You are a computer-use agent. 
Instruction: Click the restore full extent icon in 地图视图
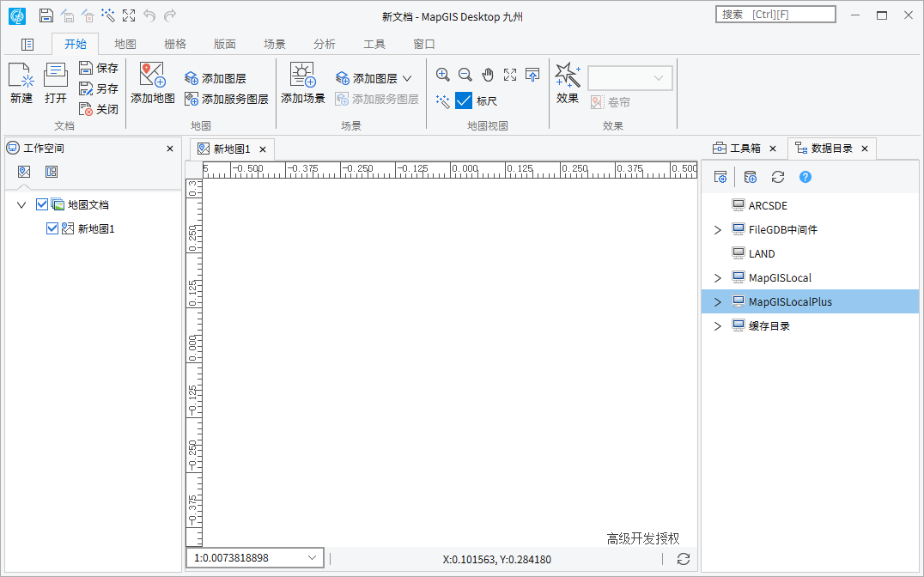(x=510, y=75)
